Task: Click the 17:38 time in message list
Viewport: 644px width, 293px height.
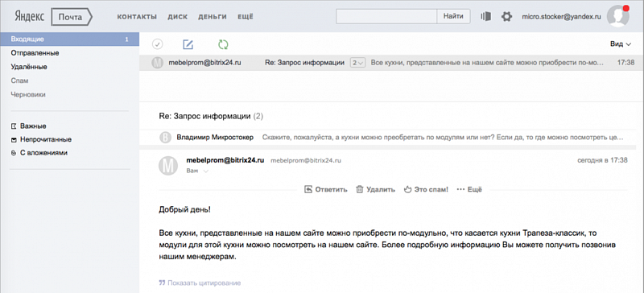Action: (626, 63)
